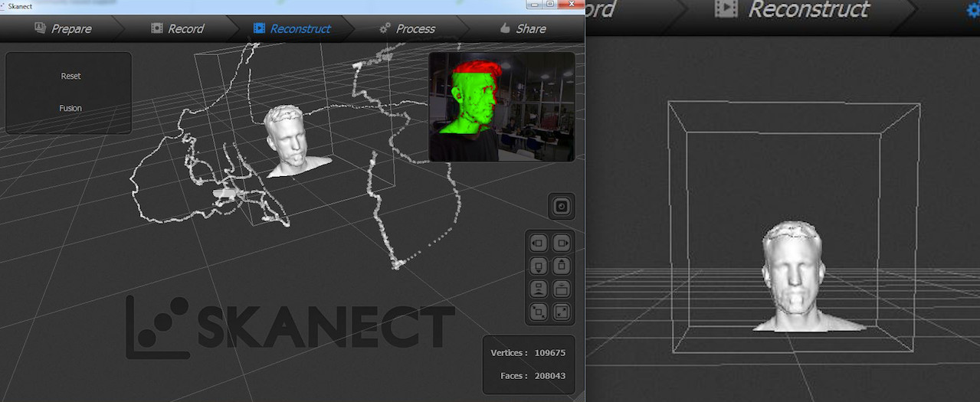This screenshot has width=980, height=402.
Task: Switch to the right side view icon
Action: 562,243
